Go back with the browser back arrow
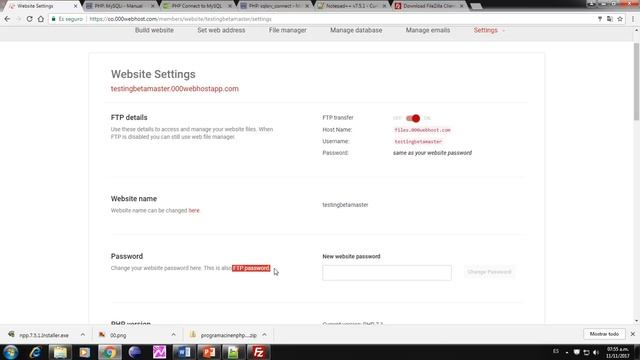Screen dimensions: 640x360 [x=7, y=19]
